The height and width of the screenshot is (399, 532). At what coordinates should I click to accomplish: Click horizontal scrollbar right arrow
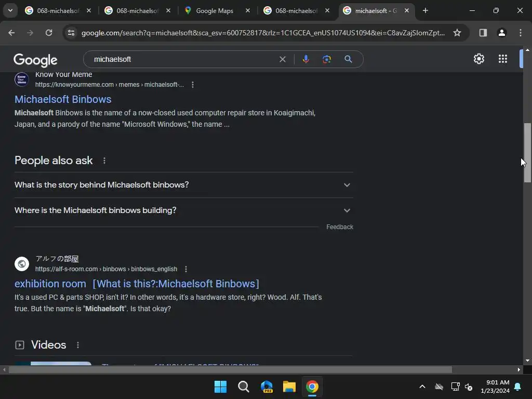tap(519, 369)
